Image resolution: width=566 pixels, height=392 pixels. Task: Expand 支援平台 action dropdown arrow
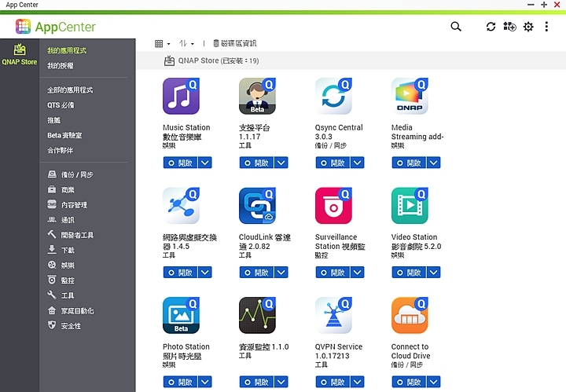coord(281,163)
